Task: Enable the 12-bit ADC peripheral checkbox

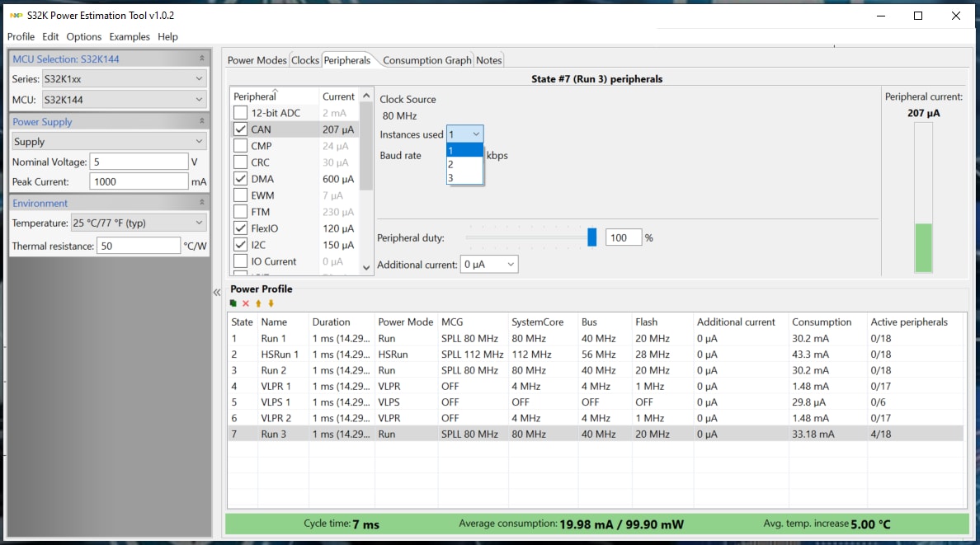Action: 240,113
